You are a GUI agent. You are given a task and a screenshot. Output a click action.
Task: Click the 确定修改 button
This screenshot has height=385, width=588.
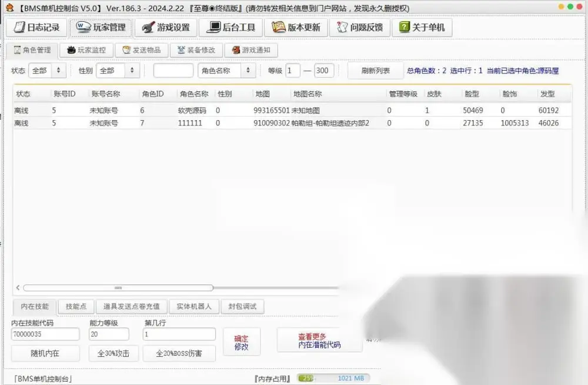pyautogui.click(x=241, y=342)
